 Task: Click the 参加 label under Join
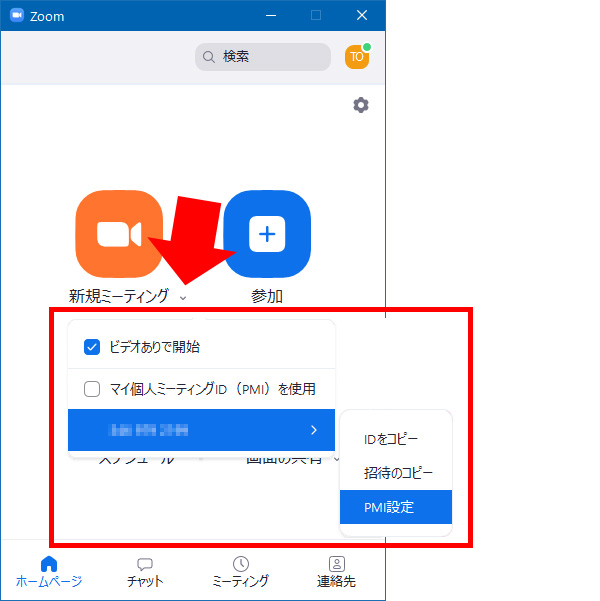[x=266, y=296]
